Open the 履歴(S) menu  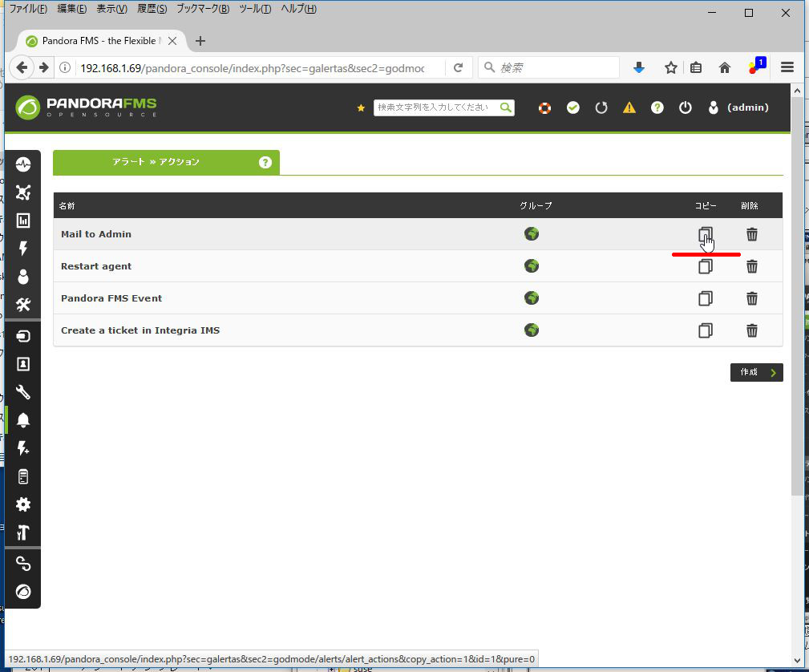pyautogui.click(x=152, y=9)
